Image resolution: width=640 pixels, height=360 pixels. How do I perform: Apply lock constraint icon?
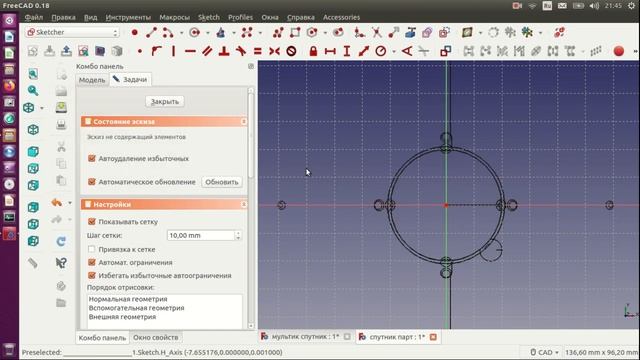[x=313, y=51]
